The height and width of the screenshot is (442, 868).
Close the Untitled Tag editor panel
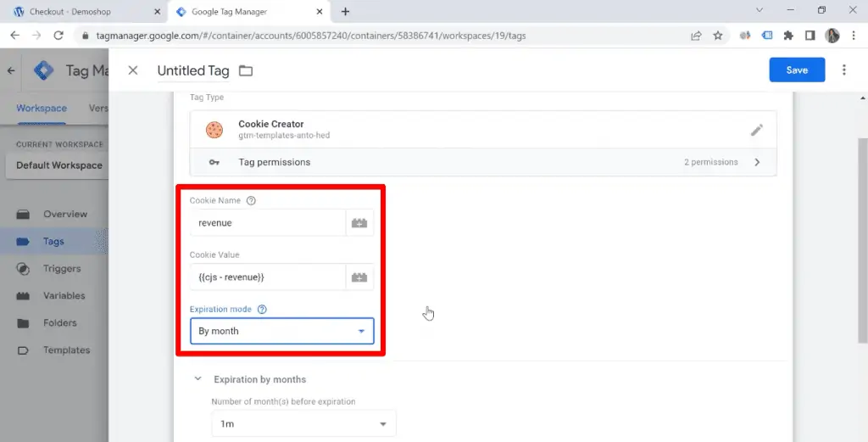click(133, 70)
